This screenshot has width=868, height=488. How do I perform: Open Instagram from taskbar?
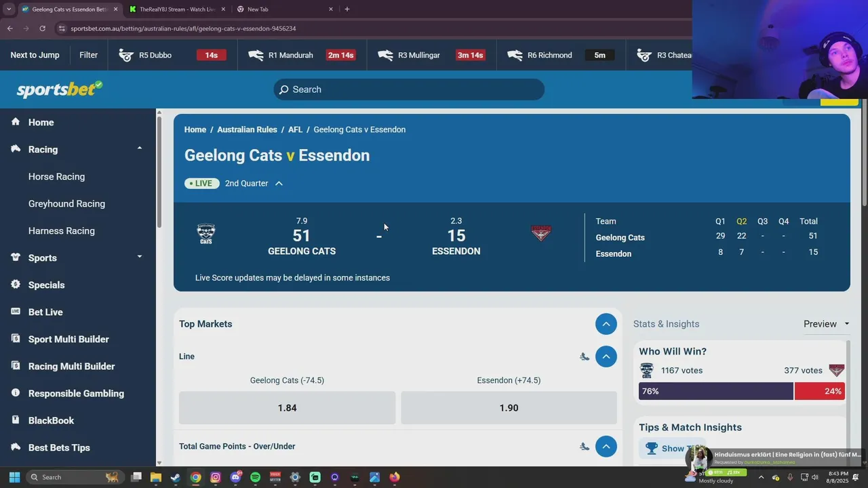point(216,477)
